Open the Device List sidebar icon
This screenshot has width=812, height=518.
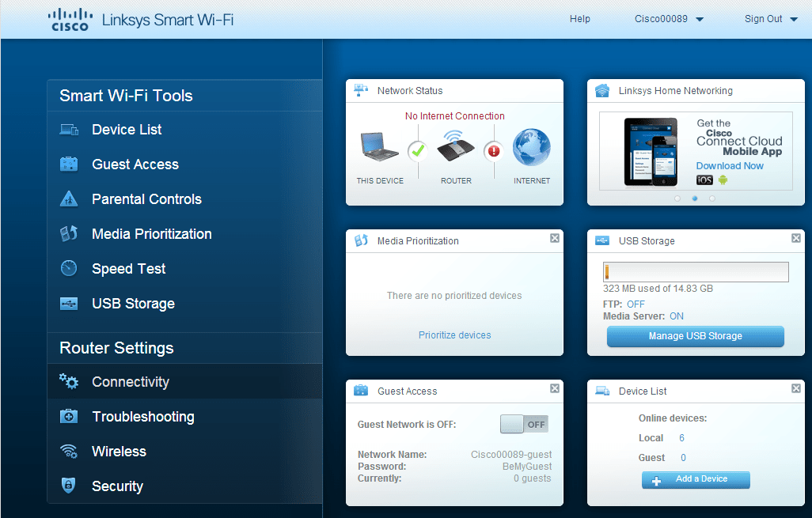(x=70, y=129)
